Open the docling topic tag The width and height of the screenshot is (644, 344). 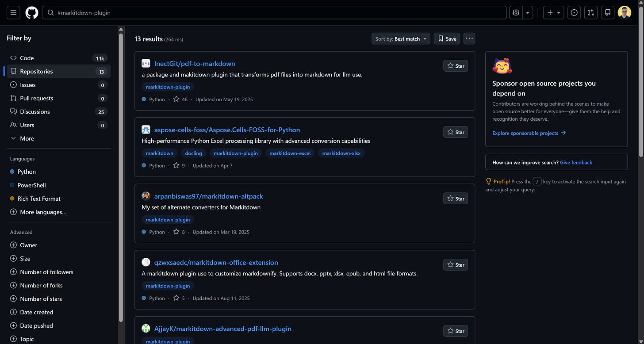click(x=193, y=153)
